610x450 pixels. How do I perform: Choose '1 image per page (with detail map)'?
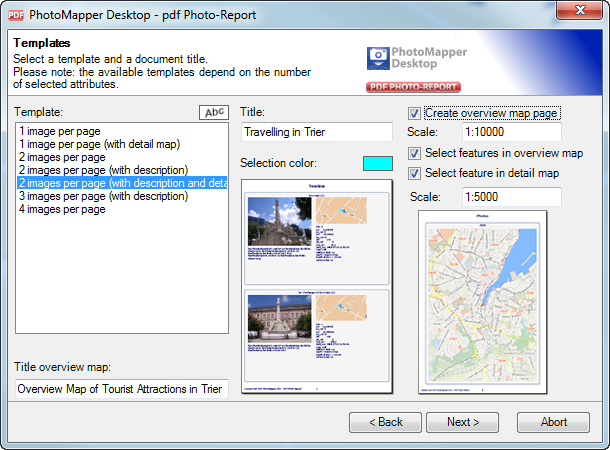(x=99, y=144)
